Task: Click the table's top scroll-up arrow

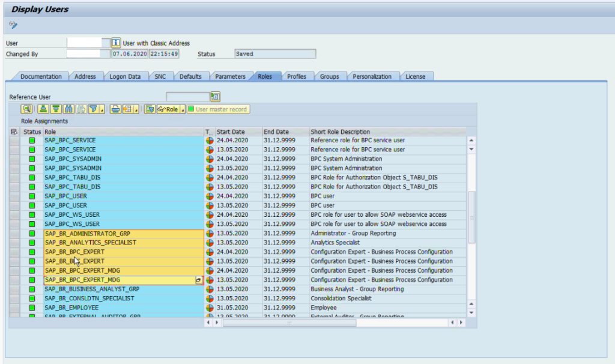Action: point(471,141)
